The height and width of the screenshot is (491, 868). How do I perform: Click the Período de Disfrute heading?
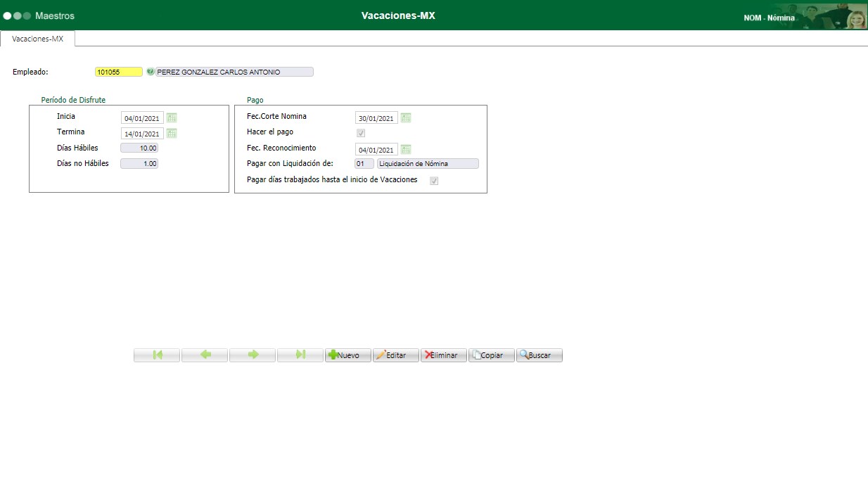click(73, 100)
